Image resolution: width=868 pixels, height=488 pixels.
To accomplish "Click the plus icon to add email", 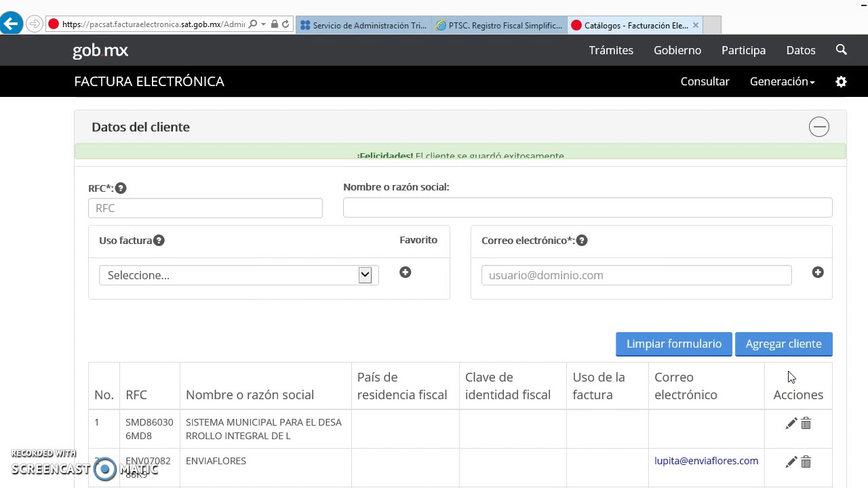I will coord(818,272).
